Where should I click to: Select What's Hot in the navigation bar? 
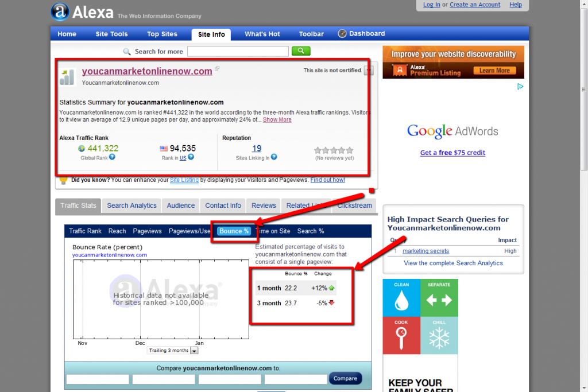[x=262, y=33]
